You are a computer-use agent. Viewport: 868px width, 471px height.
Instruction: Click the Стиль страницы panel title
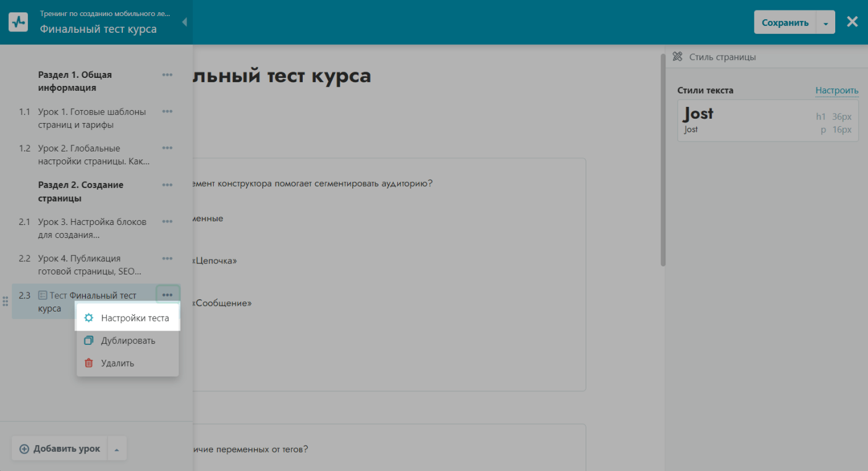[x=723, y=57]
